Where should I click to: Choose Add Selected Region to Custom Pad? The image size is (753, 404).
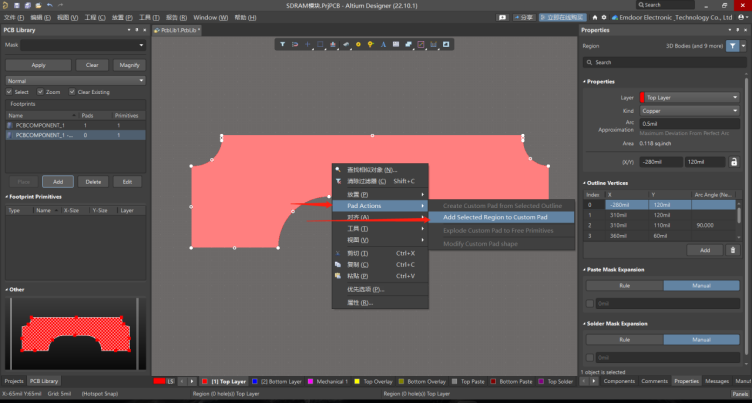(x=495, y=217)
